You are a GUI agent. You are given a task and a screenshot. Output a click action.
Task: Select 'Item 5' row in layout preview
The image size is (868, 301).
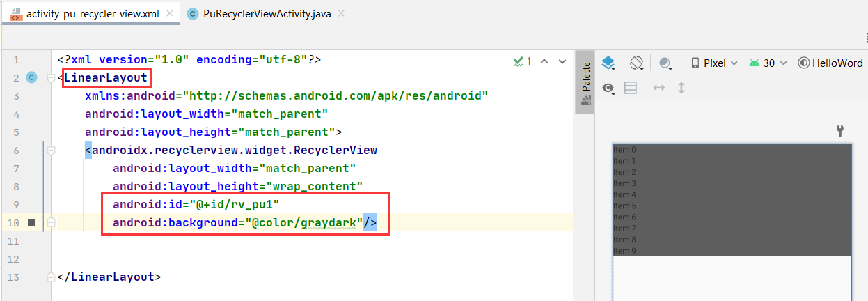tap(732, 206)
